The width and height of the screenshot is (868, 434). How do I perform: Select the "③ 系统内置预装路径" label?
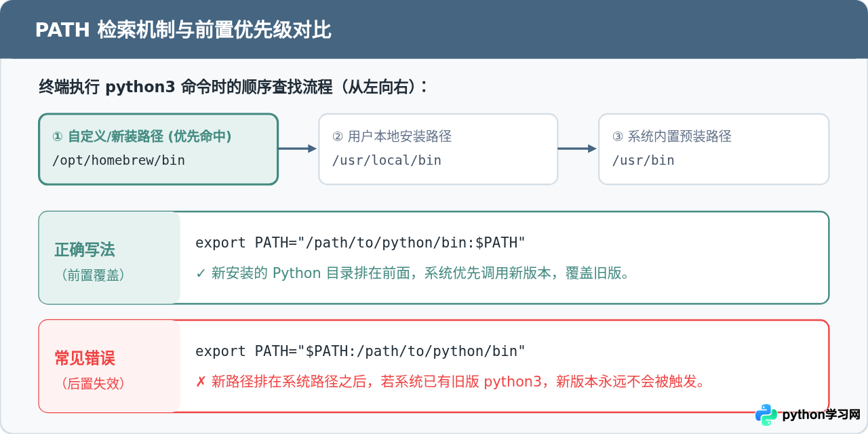point(672,136)
